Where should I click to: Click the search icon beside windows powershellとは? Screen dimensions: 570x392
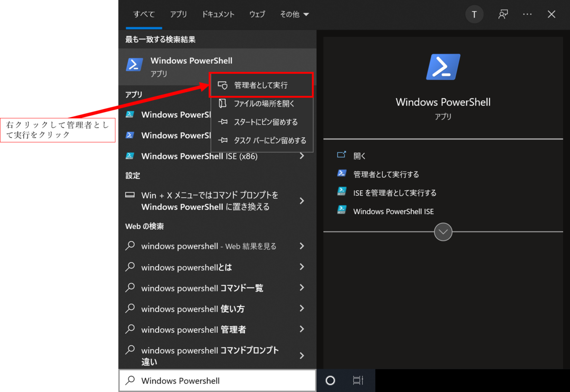point(130,267)
